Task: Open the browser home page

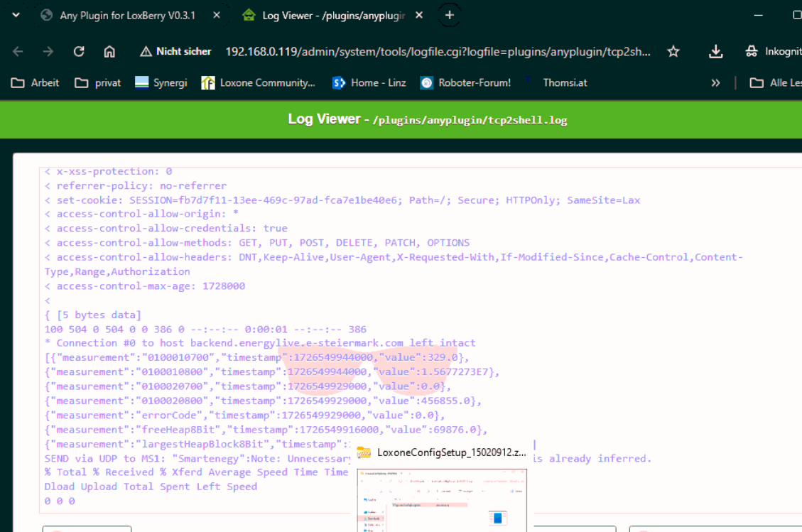Action: point(109,51)
